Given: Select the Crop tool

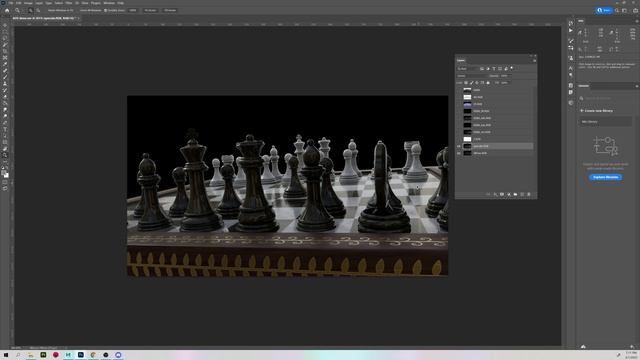Looking at the screenshot, I should coord(5,51).
